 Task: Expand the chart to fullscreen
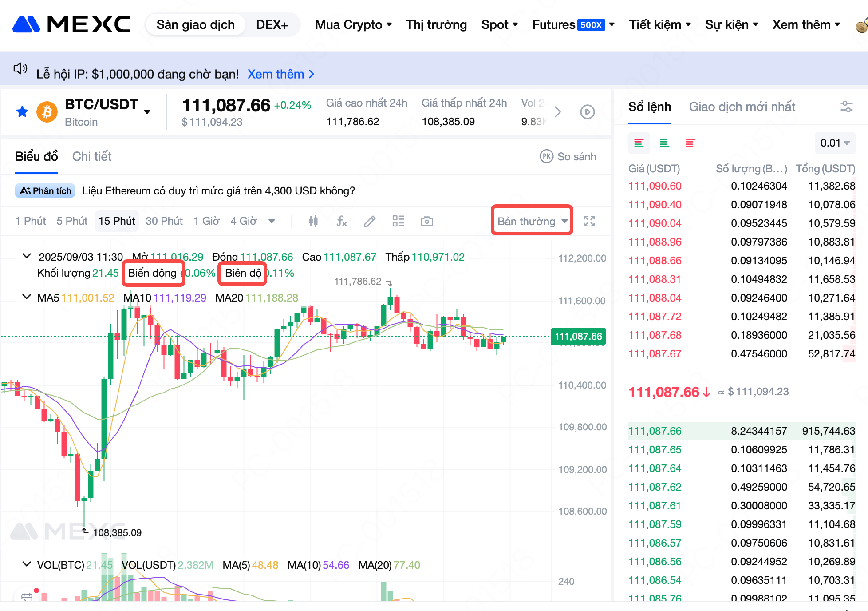click(589, 221)
